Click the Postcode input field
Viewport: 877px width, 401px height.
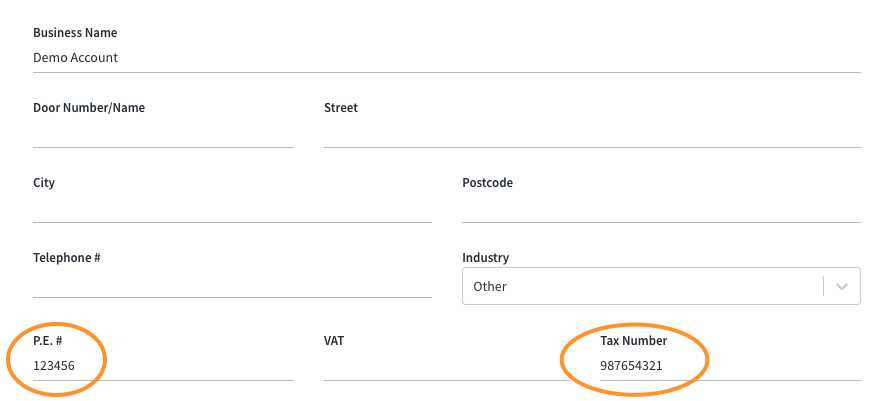point(661,207)
